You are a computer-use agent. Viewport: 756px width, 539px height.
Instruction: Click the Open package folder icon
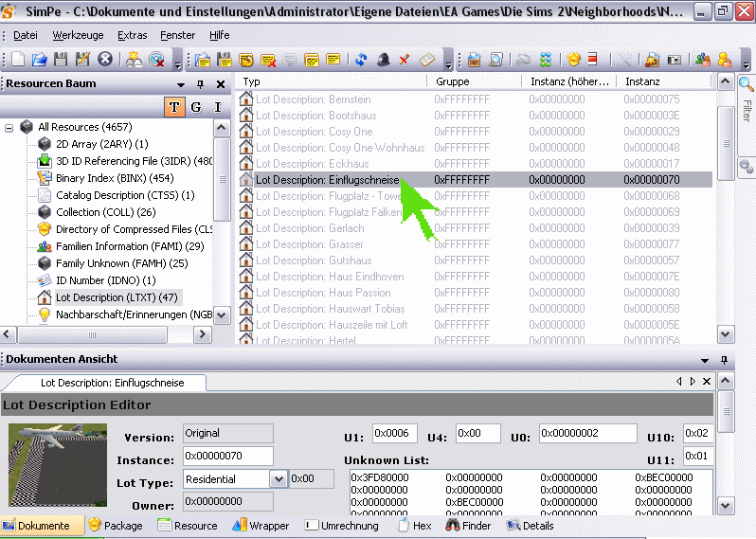pyautogui.click(x=39, y=59)
